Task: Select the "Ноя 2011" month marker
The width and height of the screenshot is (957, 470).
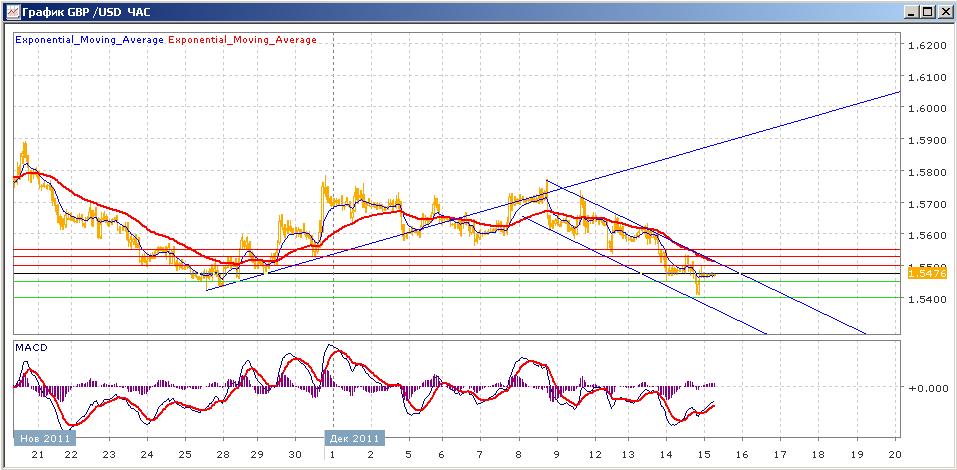Action: (45, 438)
